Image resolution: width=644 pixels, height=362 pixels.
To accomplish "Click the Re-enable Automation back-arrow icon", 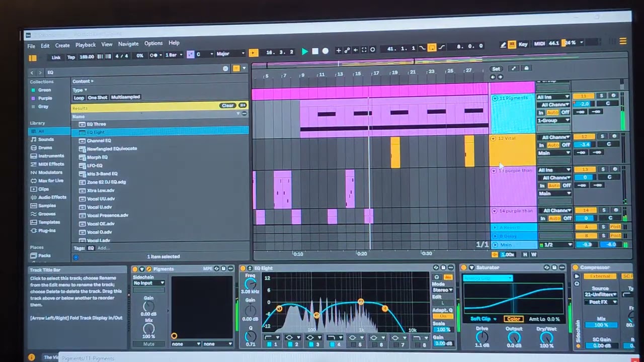I will pyautogui.click(x=355, y=50).
